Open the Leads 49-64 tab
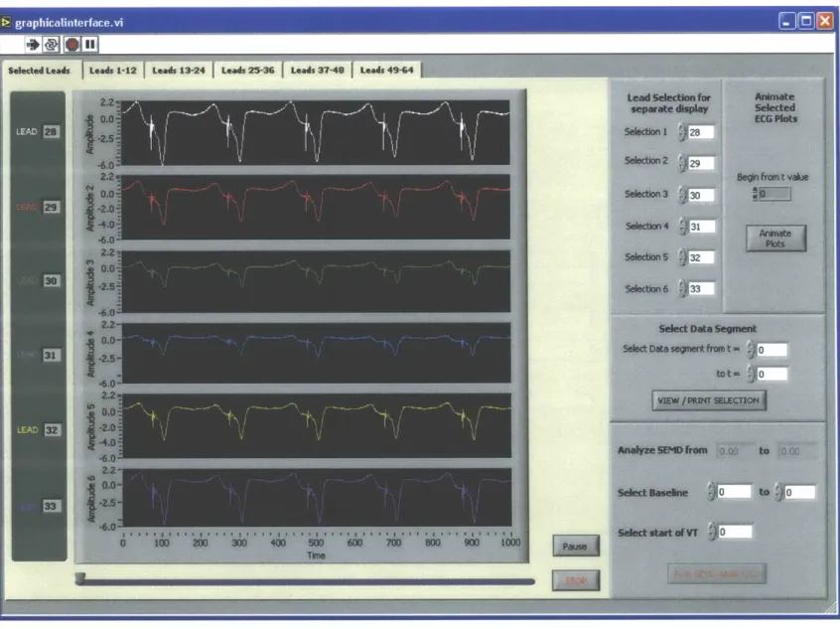The height and width of the screenshot is (629, 840). point(387,71)
